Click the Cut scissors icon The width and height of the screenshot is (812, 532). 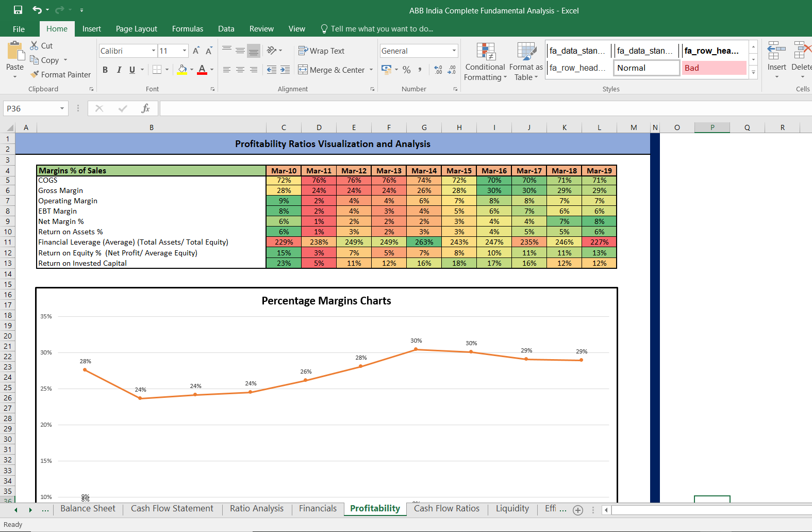coord(35,45)
